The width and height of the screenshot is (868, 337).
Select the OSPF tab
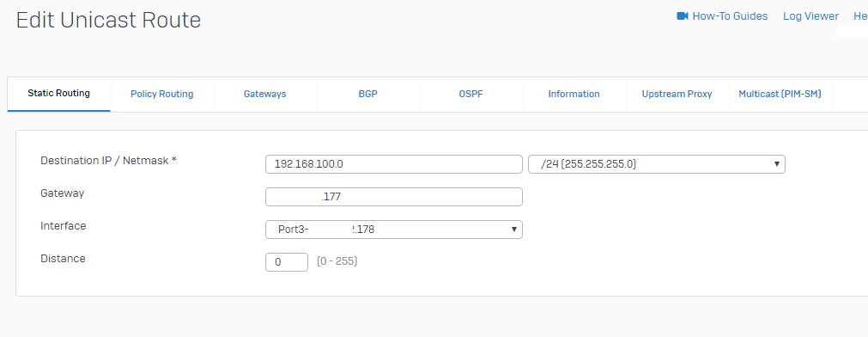click(470, 95)
